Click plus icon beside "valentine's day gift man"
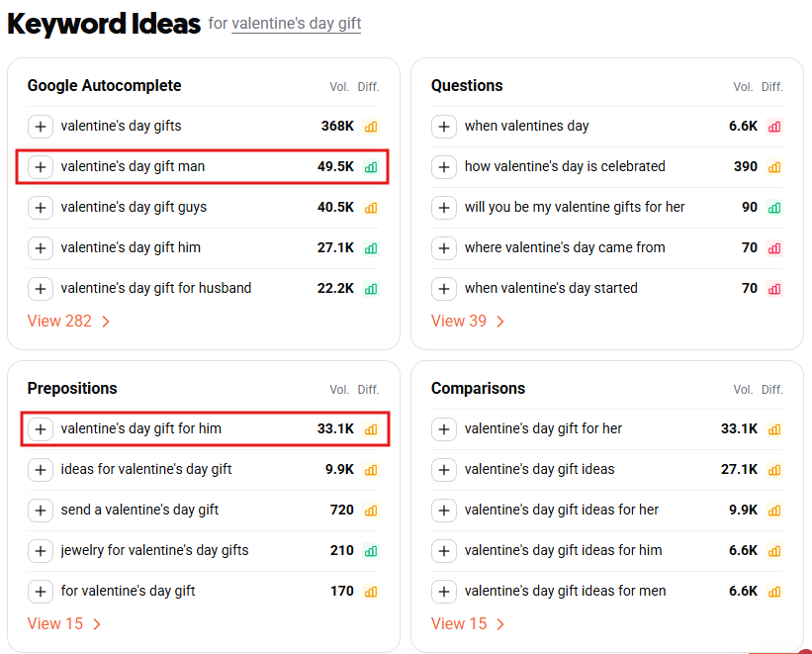812x654 pixels. click(x=40, y=167)
